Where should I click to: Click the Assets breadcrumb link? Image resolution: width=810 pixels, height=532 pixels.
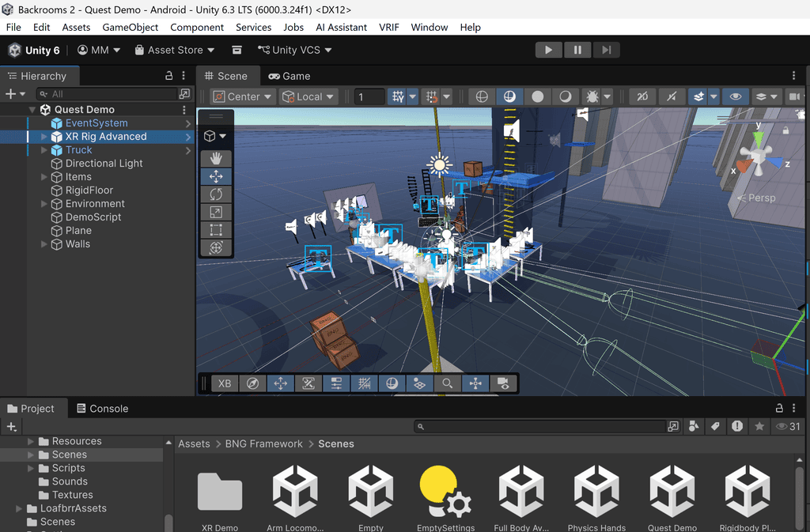(x=195, y=443)
